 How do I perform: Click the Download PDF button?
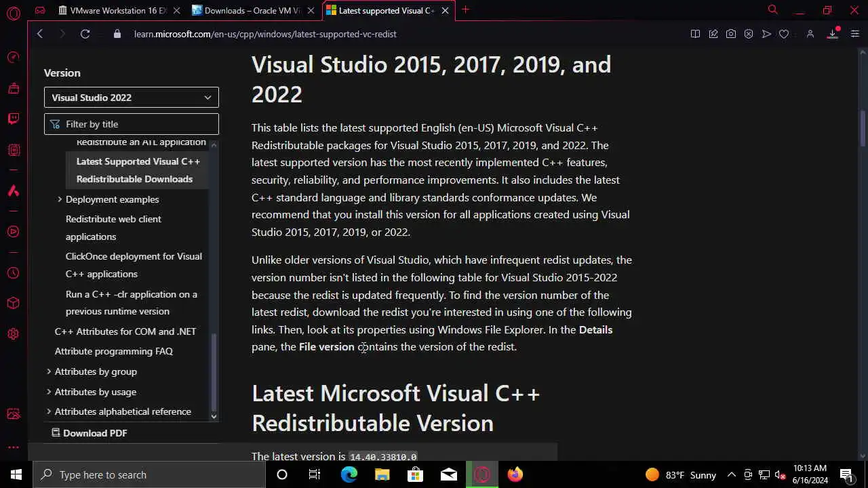click(x=90, y=433)
